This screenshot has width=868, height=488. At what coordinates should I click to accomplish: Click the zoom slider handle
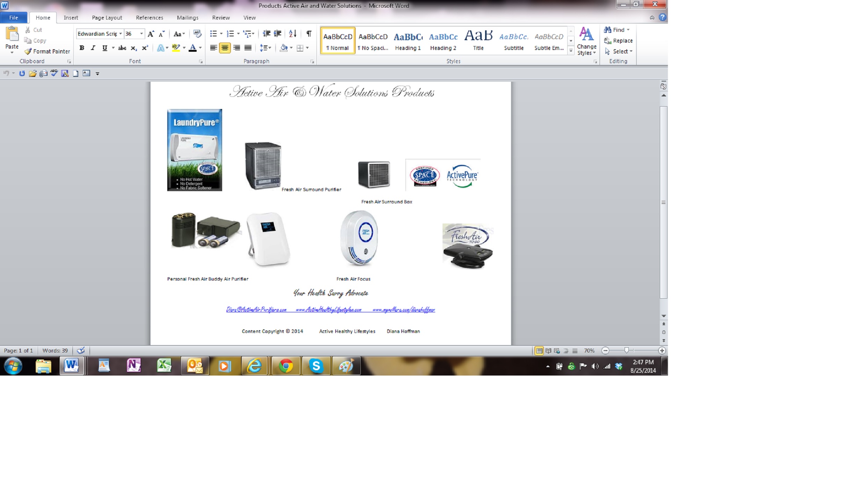pos(626,350)
